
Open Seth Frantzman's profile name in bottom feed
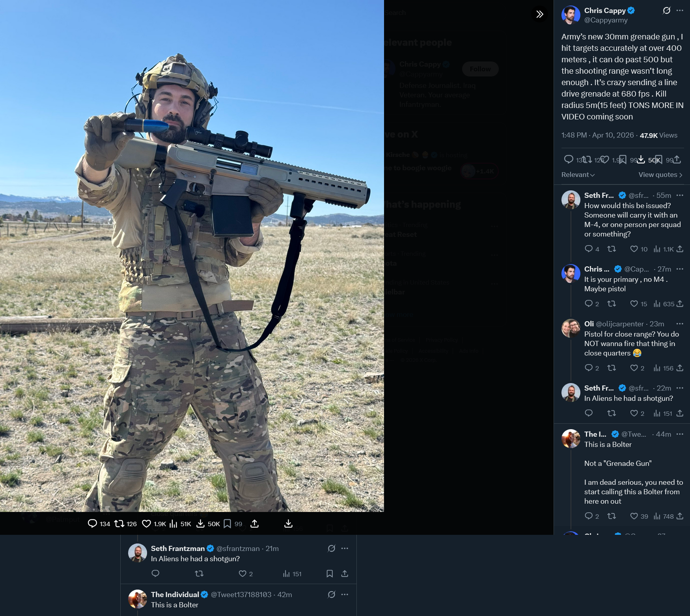[x=177, y=548]
